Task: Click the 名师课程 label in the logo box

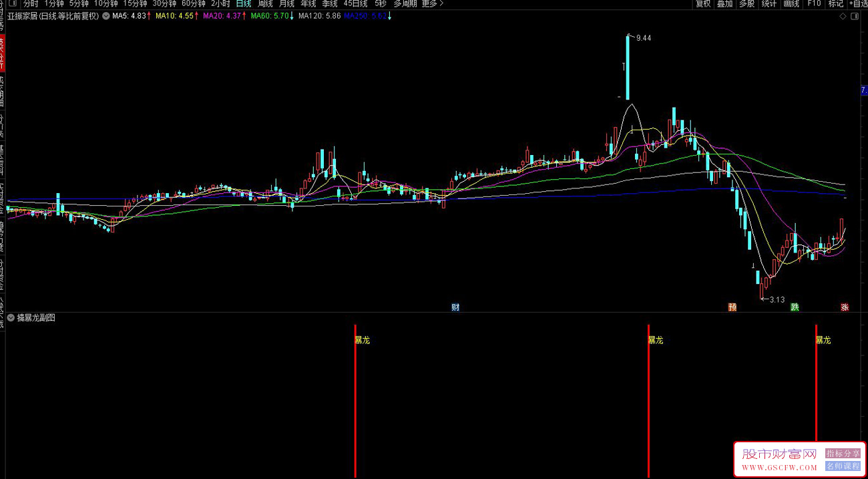Action: (x=843, y=466)
